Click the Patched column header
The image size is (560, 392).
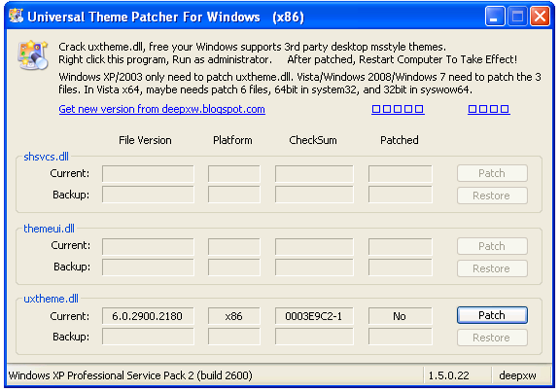point(399,141)
